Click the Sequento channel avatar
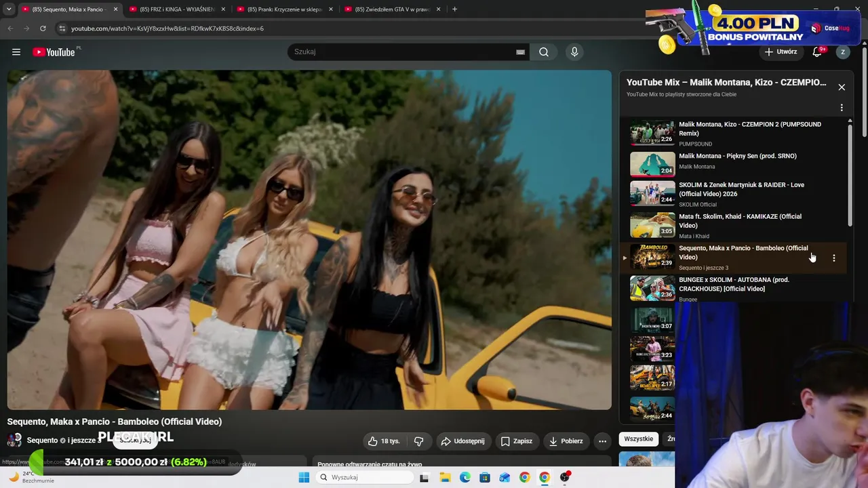The width and height of the screenshot is (868, 488). [x=14, y=441]
